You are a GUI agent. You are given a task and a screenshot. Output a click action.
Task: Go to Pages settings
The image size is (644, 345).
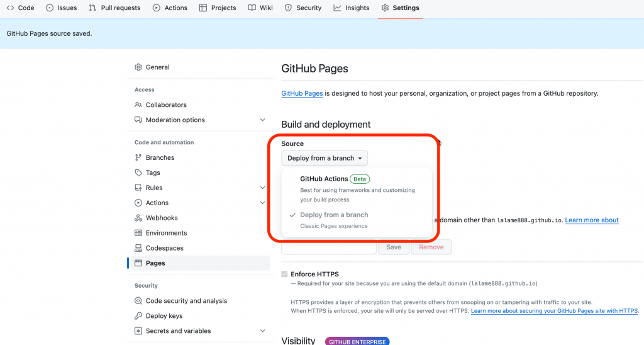coord(200,263)
